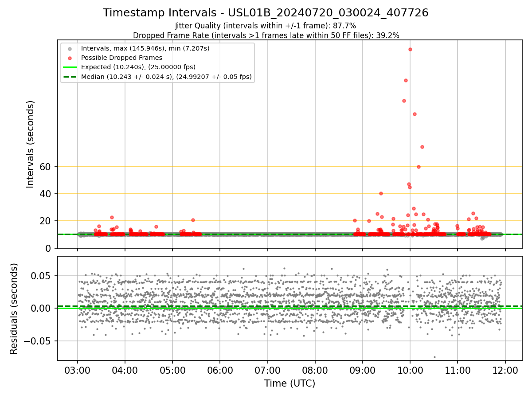The width and height of the screenshot is (532, 399).
Task: Click the dashed green line sample in the legend
Action: (69, 77)
